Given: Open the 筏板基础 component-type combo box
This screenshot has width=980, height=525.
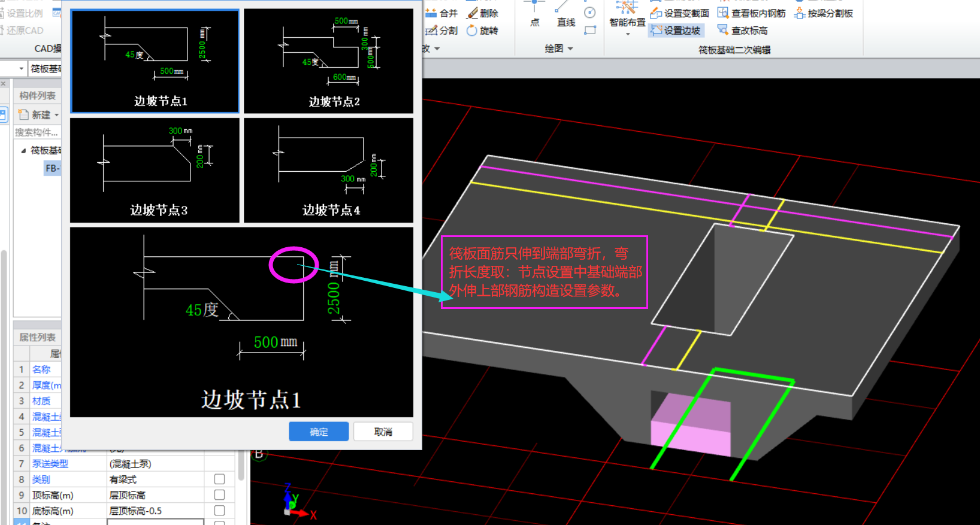Looking at the screenshot, I should coord(46,69).
